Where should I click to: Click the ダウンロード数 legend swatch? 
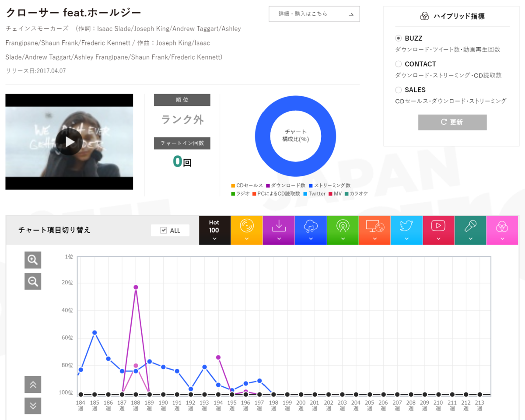[x=267, y=185]
